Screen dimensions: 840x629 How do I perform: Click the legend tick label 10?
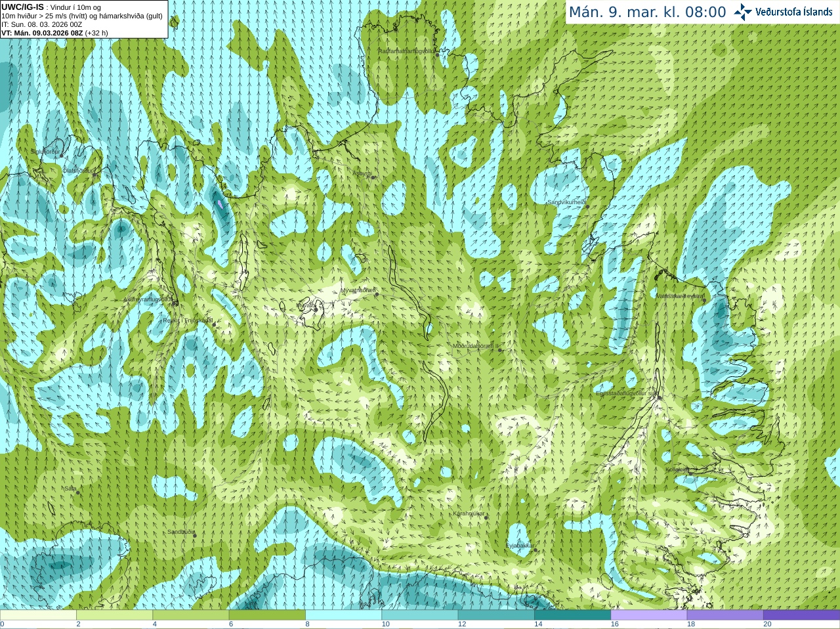[x=385, y=624]
